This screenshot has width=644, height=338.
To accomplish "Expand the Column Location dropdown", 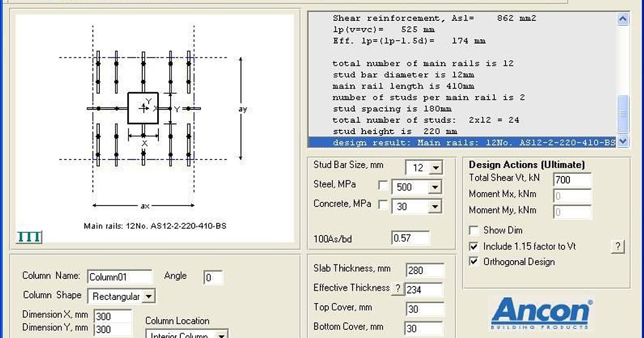I will tap(221, 334).
